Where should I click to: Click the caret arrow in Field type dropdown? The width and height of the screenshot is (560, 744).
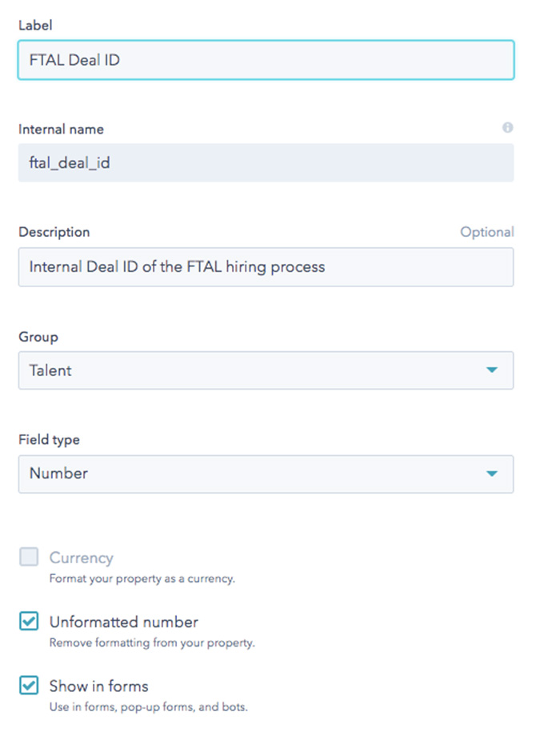(492, 474)
